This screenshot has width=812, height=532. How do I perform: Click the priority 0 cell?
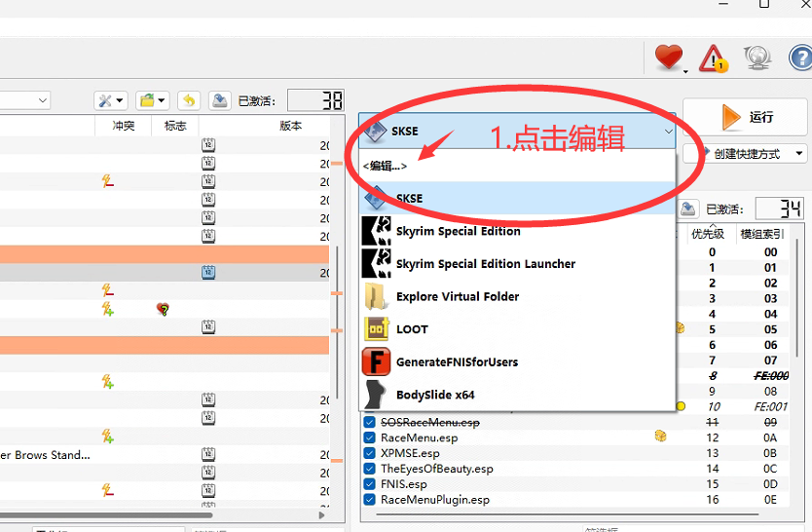point(712,252)
